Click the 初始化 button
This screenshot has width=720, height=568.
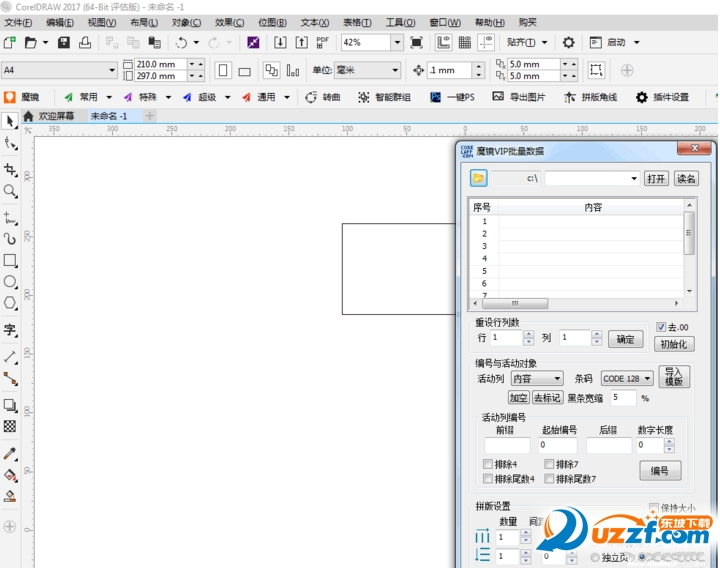[674, 344]
